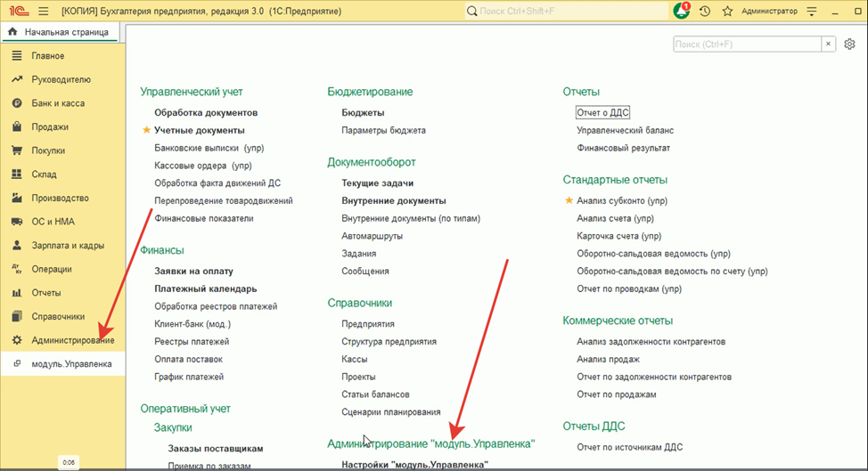Open the hamburger main menu icon
The height and width of the screenshot is (471, 868).
pyautogui.click(x=43, y=11)
